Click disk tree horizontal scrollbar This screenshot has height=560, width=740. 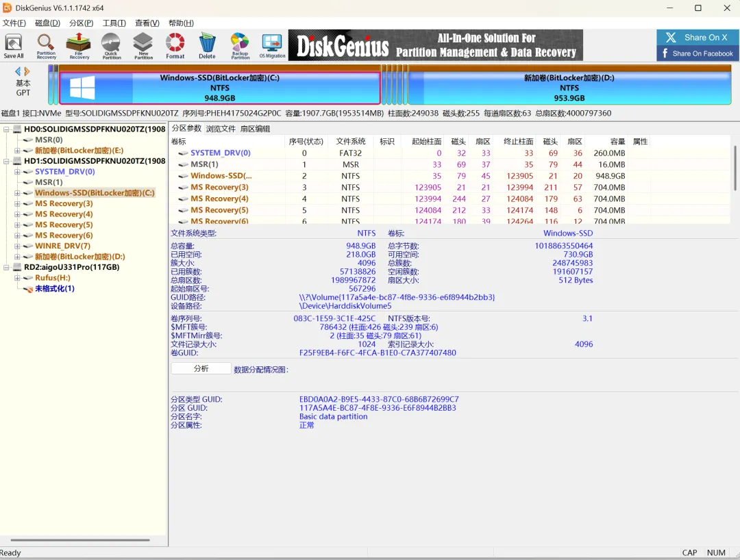click(x=79, y=539)
